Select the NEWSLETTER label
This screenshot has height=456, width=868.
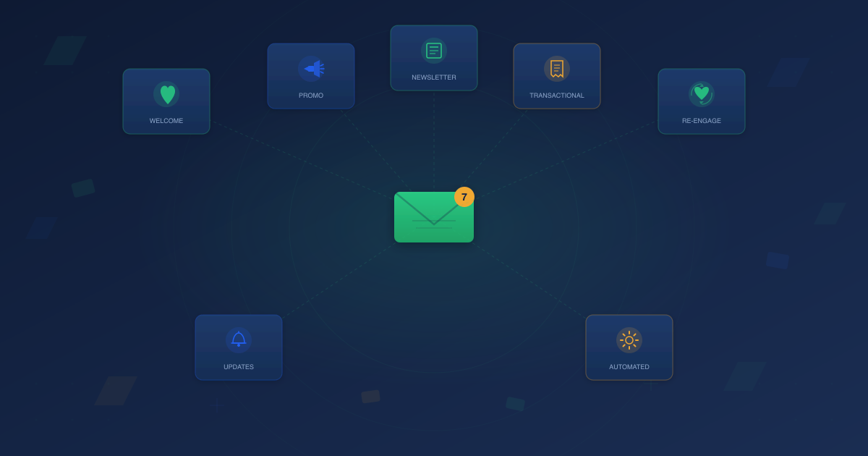click(434, 77)
